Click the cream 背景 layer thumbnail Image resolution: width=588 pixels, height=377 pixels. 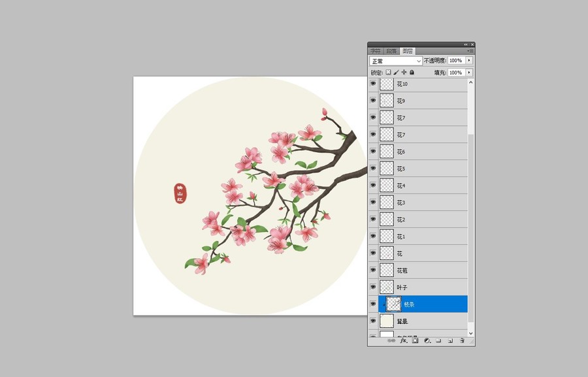click(x=387, y=321)
